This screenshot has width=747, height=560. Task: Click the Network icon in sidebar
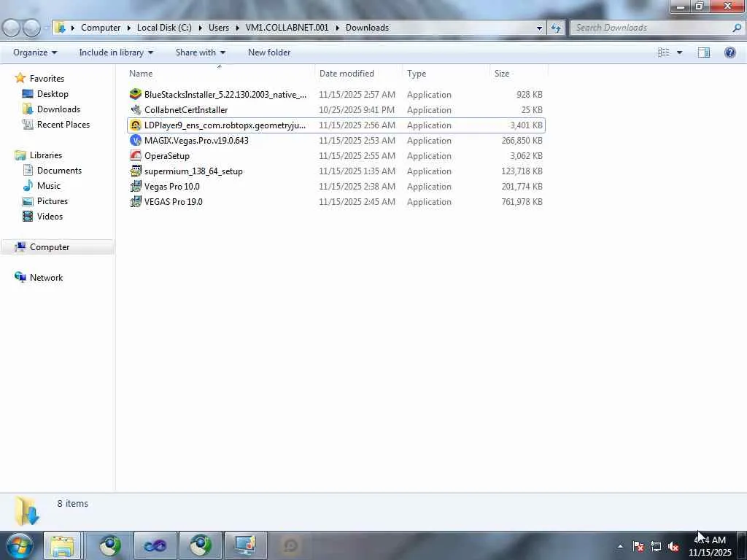[x=20, y=277]
